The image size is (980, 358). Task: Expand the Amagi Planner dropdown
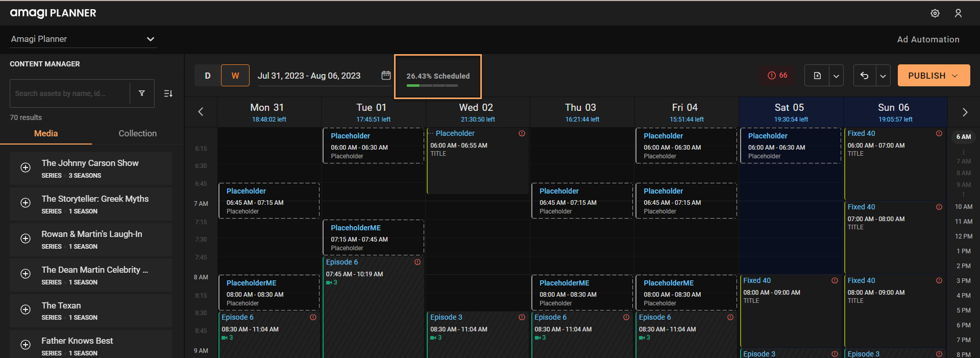click(x=83, y=39)
